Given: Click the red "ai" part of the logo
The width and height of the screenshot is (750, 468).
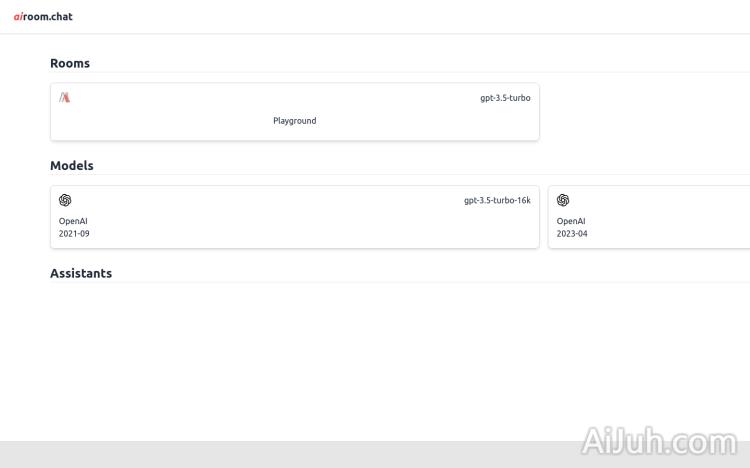Looking at the screenshot, I should [18, 17].
